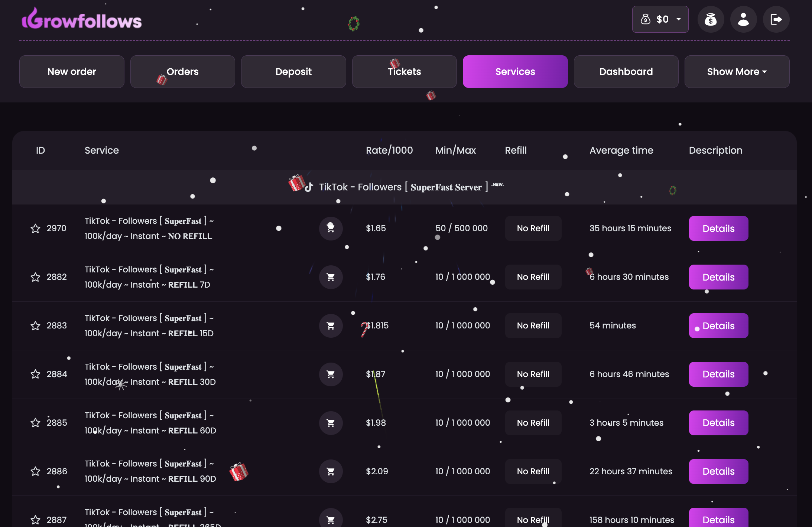Star service 2885 as favorite
This screenshot has width=812, height=527.
[x=35, y=423]
